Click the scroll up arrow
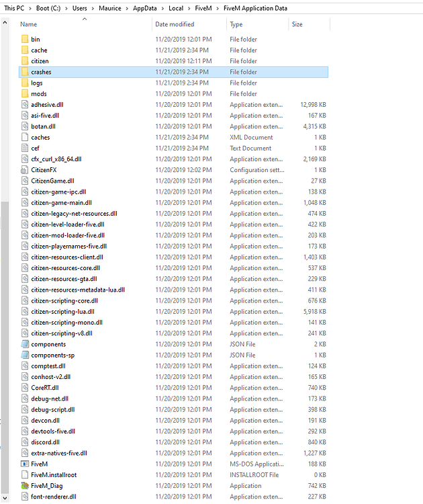Viewport: 423px width, 504px height. pos(5,23)
